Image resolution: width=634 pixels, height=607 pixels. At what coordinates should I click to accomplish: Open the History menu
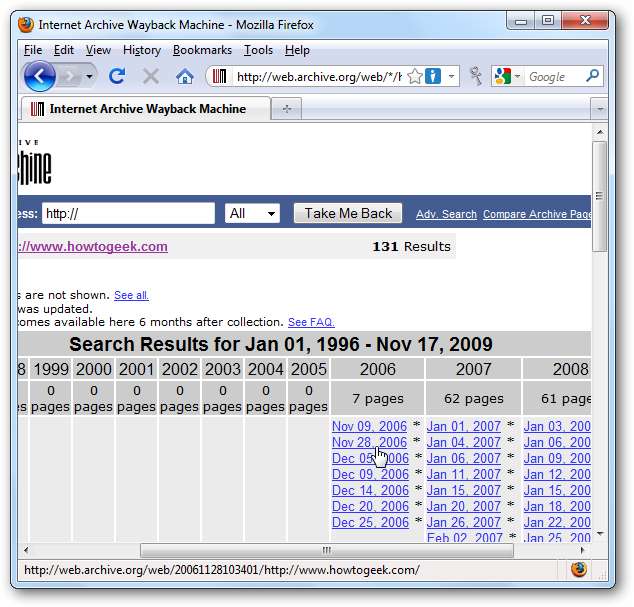click(142, 50)
